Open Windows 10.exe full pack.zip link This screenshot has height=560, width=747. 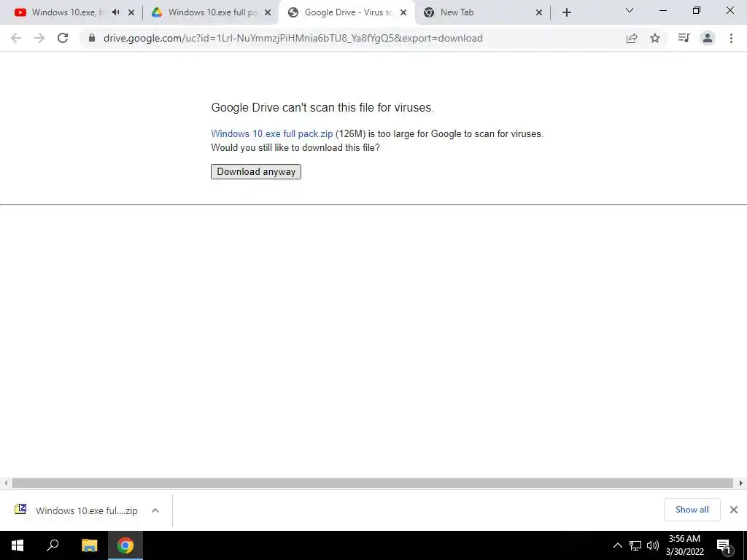click(271, 134)
